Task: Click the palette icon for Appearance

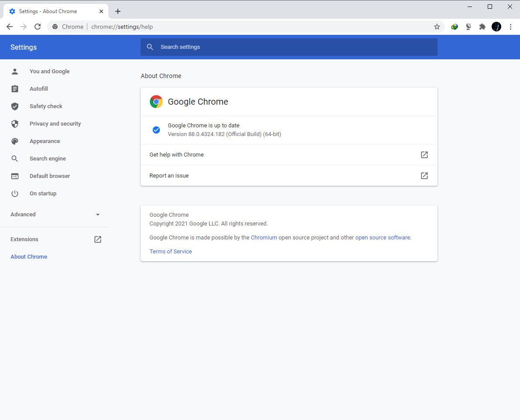Action: pyautogui.click(x=15, y=141)
